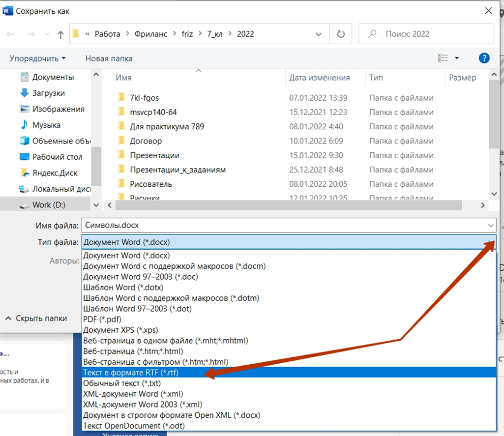Viewport: 504px width, 436px height.
Task: Click the Работа breadcrumb in the path
Action: [x=107, y=34]
